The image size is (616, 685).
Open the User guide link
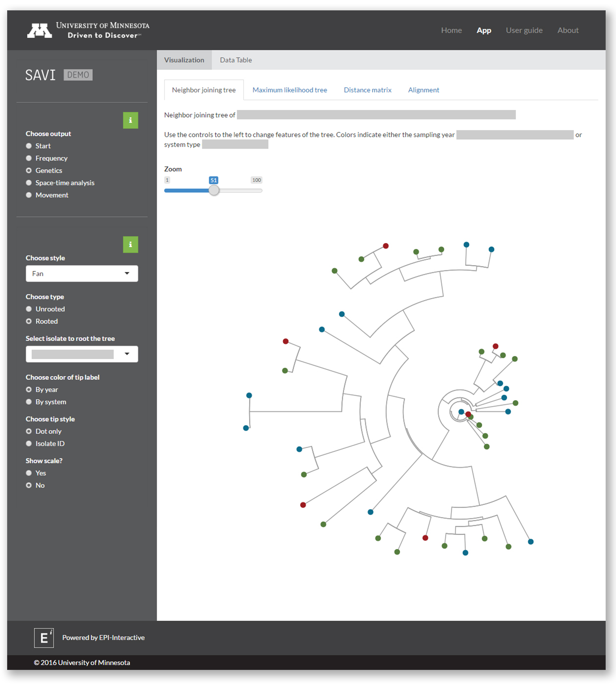pos(524,31)
